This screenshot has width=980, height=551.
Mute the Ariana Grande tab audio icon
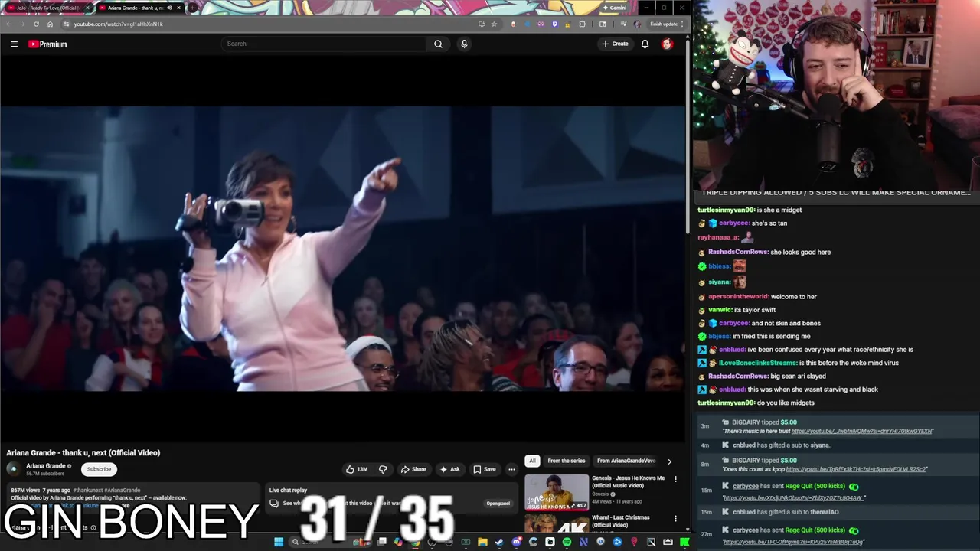pos(169,8)
